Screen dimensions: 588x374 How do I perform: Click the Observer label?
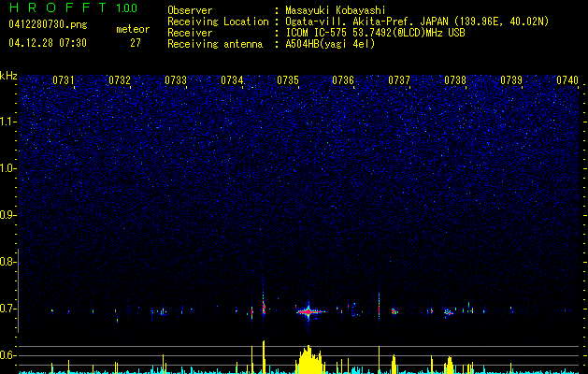coord(190,10)
